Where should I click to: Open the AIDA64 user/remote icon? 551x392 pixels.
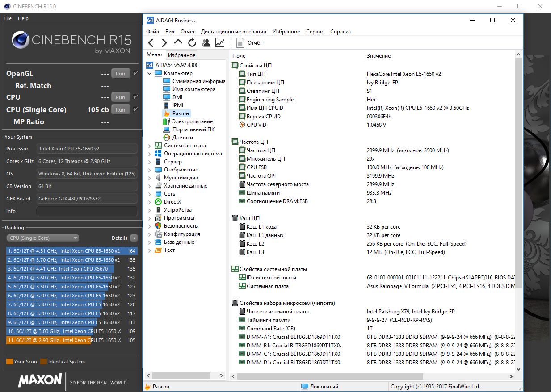[x=206, y=43]
